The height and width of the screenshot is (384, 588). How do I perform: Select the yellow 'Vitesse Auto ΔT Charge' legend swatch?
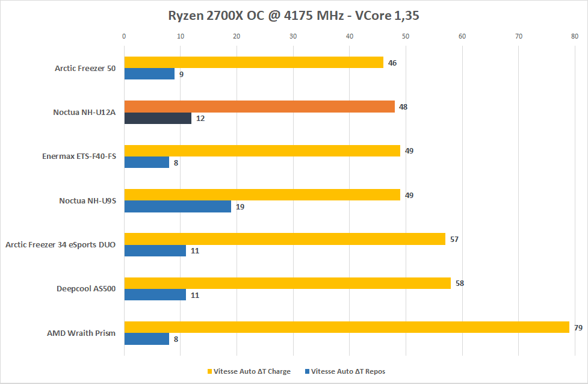tap(209, 371)
